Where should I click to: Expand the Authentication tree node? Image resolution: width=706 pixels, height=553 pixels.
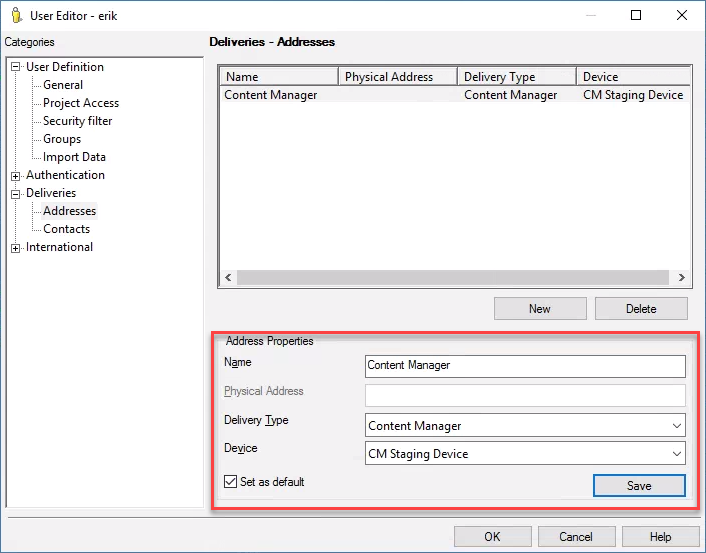[x=16, y=176]
